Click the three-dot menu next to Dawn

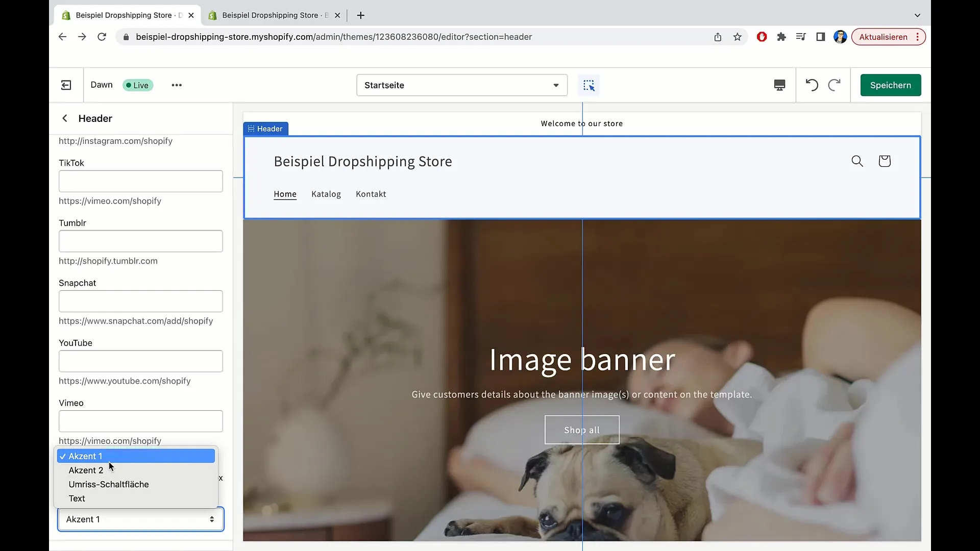coord(176,85)
